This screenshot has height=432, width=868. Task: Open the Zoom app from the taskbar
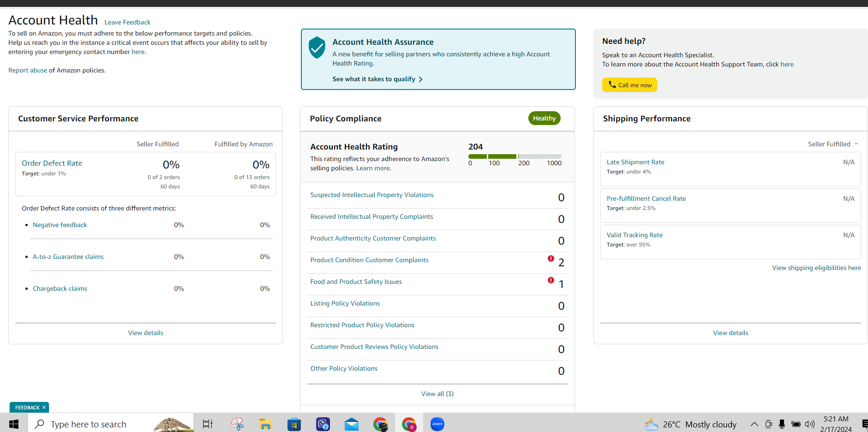pyautogui.click(x=437, y=424)
